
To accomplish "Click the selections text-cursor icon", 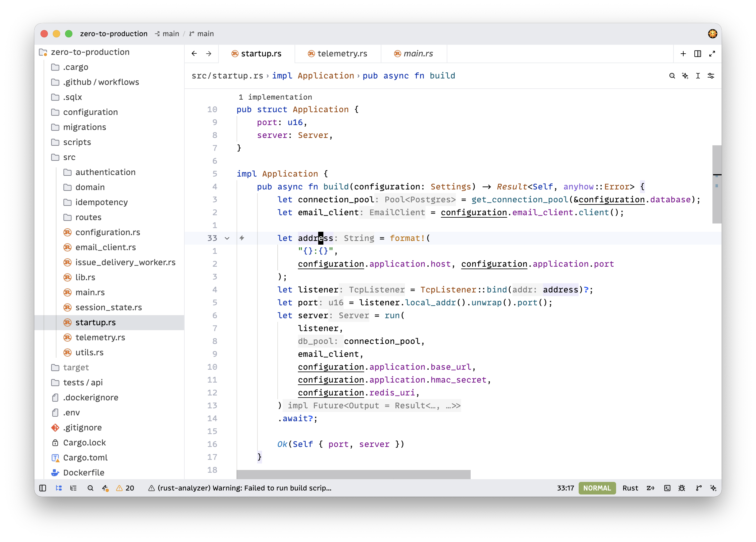I will point(698,76).
